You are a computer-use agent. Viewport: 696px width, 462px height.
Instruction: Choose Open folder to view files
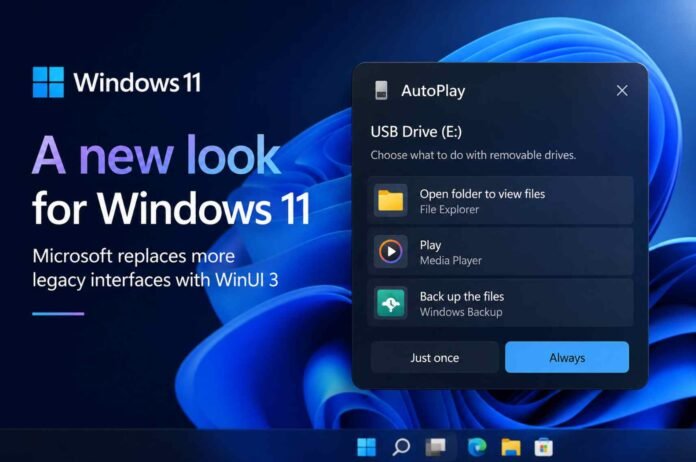click(500, 201)
